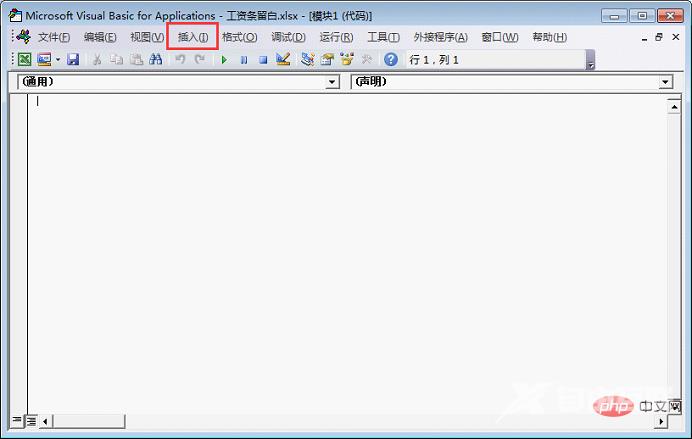Switch to Procedure View button

[x=17, y=421]
